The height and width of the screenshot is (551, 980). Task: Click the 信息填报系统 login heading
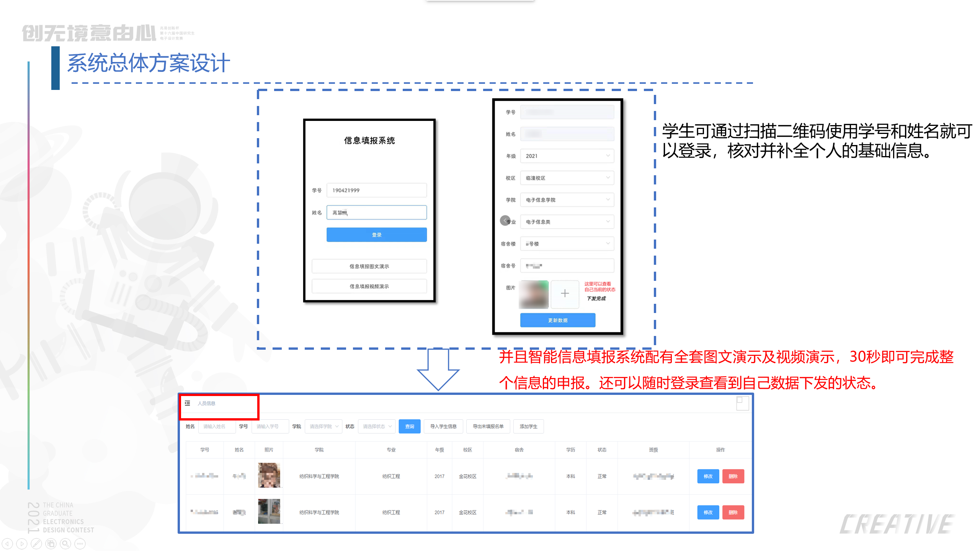369,140
